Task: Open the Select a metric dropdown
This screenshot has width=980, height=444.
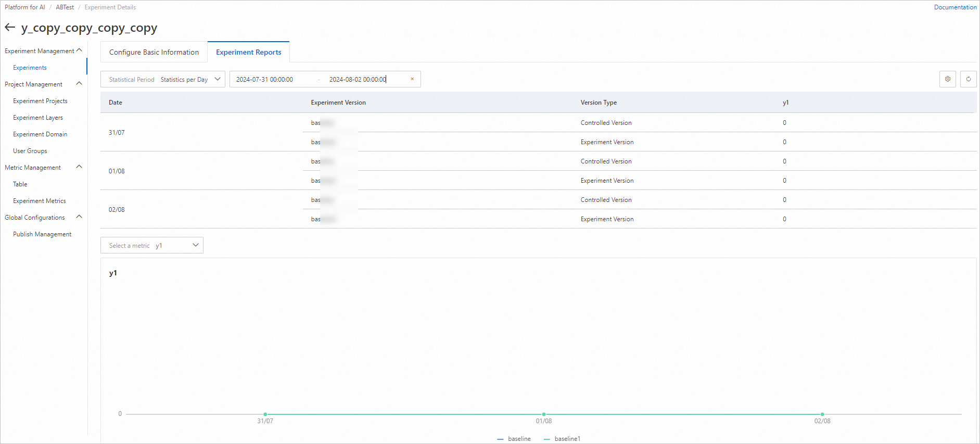Action: tap(152, 245)
